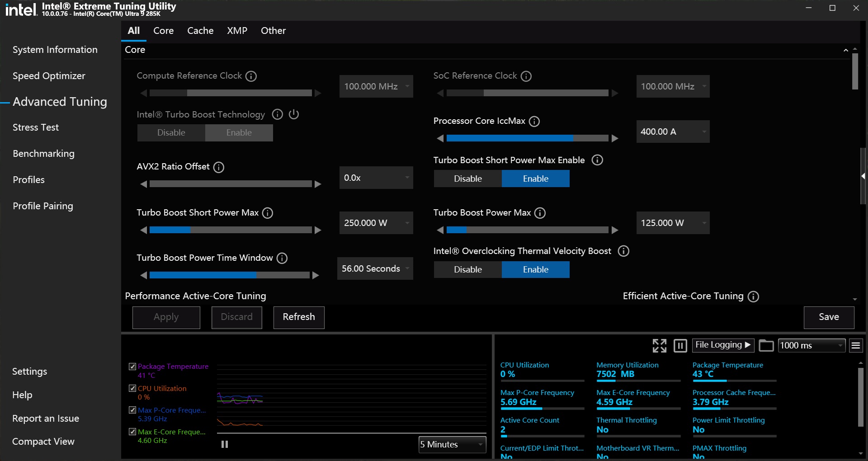Increase Processor Core IccMax with right arrow
The height and width of the screenshot is (461, 868).
(615, 138)
